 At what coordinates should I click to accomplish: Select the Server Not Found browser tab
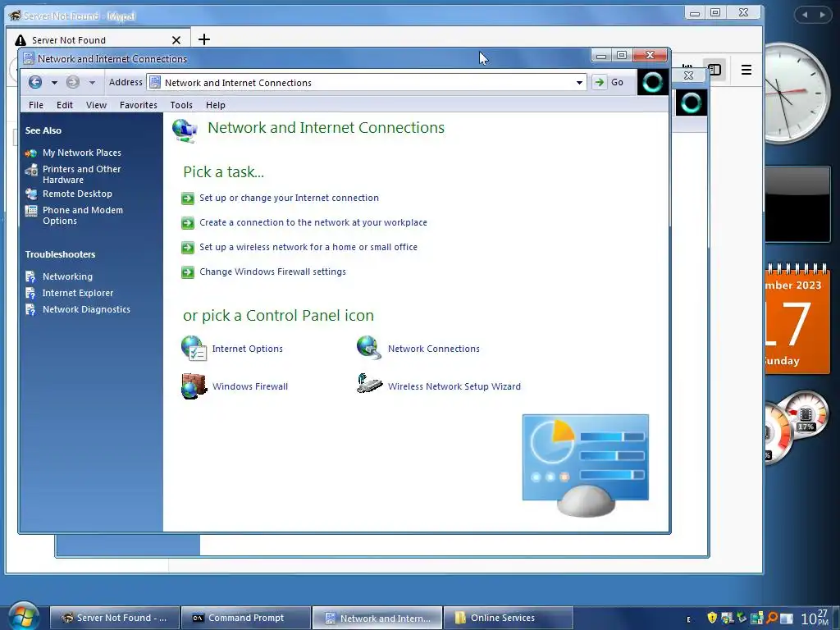(98, 40)
